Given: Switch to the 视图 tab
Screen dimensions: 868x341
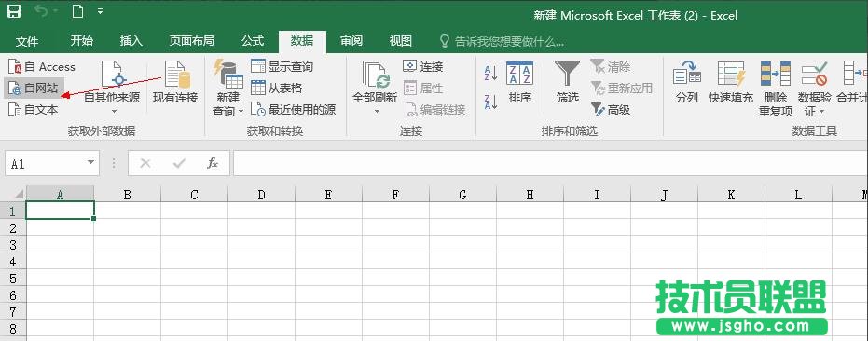Looking at the screenshot, I should pyautogui.click(x=400, y=40).
